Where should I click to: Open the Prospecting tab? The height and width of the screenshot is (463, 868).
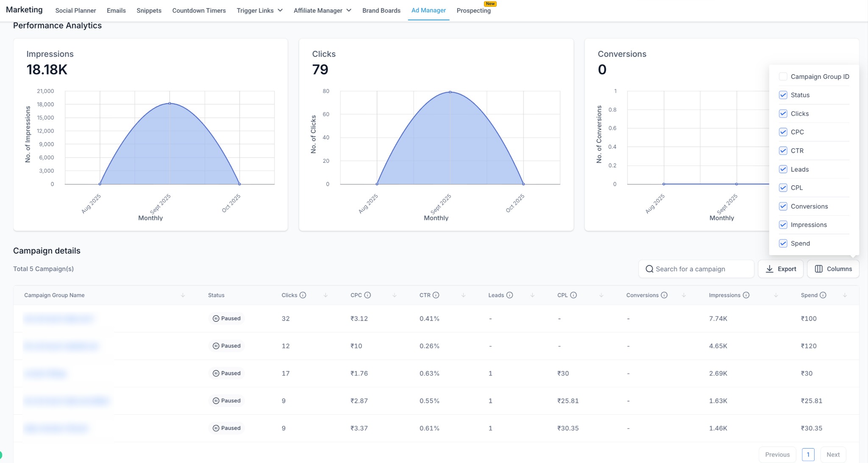(x=473, y=11)
